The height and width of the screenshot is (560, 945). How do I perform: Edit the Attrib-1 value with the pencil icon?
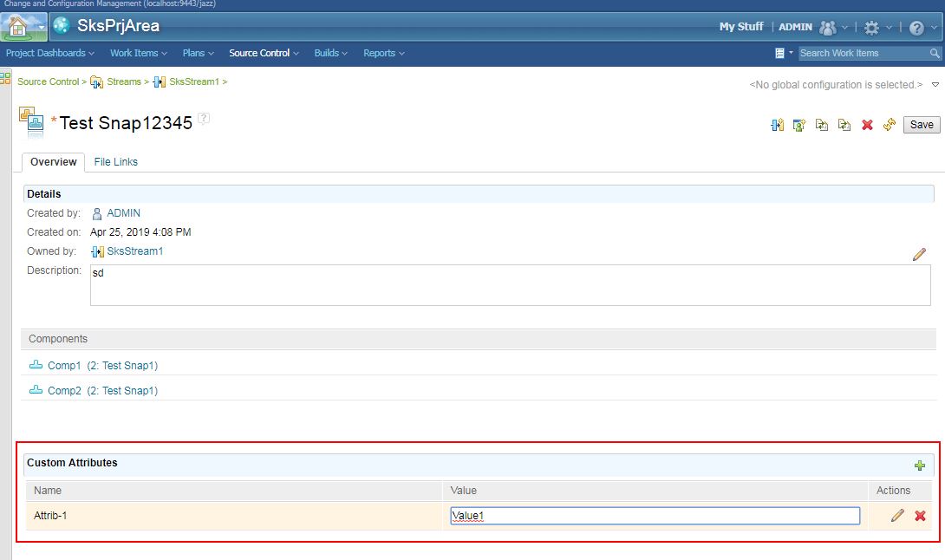[897, 515]
